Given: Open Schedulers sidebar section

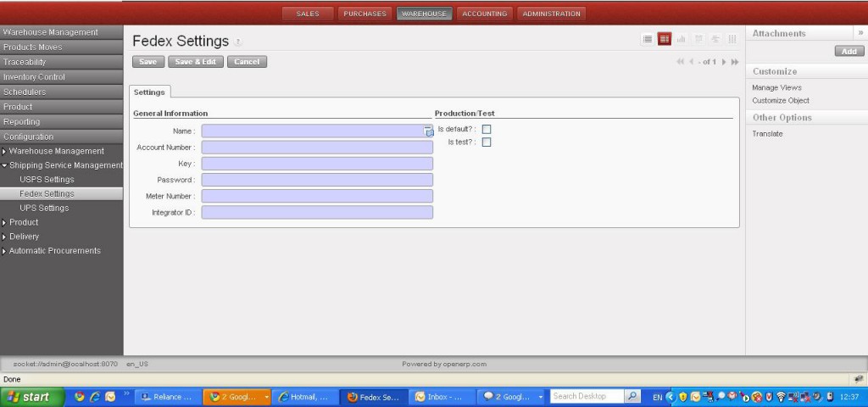Looking at the screenshot, I should pyautogui.click(x=61, y=92).
